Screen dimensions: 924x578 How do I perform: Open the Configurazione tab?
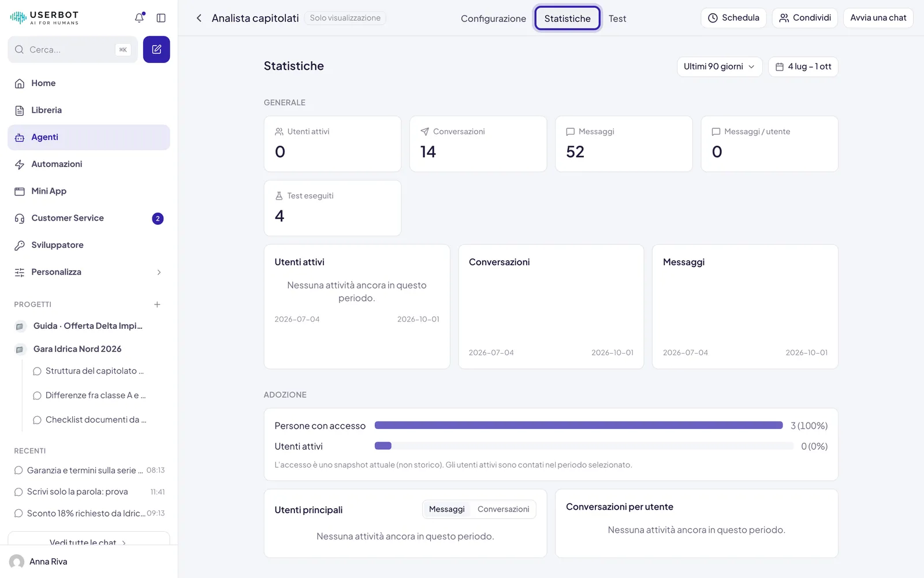point(494,18)
